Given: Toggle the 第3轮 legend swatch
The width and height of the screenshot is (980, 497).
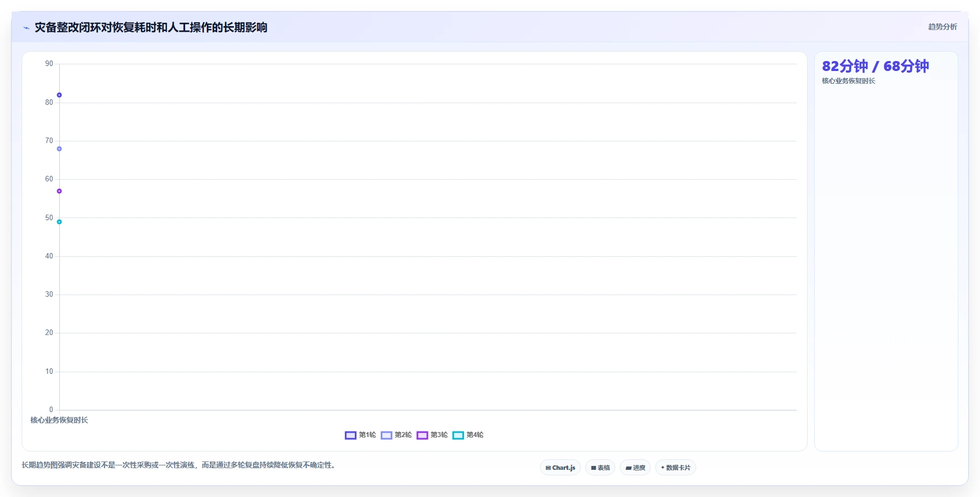Looking at the screenshot, I should pyautogui.click(x=422, y=435).
